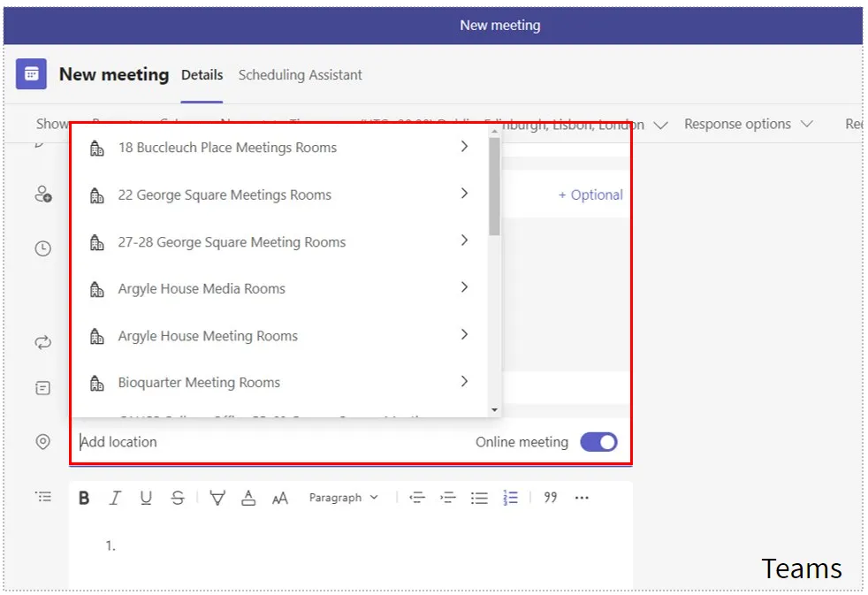Open the Paragraph style dropdown

(344, 497)
